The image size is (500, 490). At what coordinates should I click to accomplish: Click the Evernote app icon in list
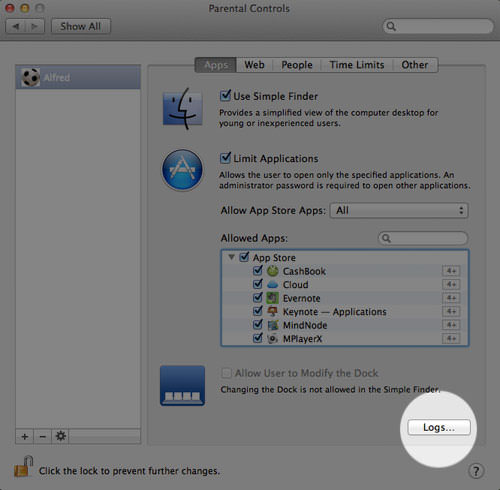click(272, 298)
